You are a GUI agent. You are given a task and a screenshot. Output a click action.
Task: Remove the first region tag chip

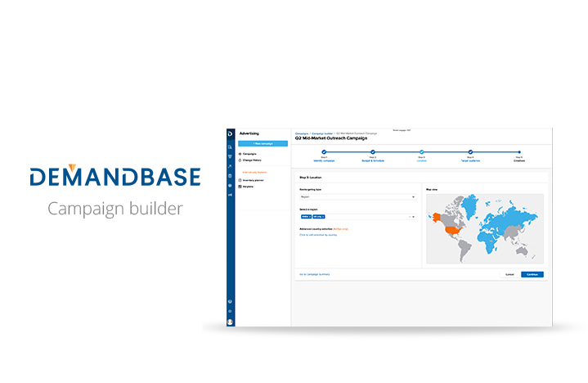[x=310, y=217]
